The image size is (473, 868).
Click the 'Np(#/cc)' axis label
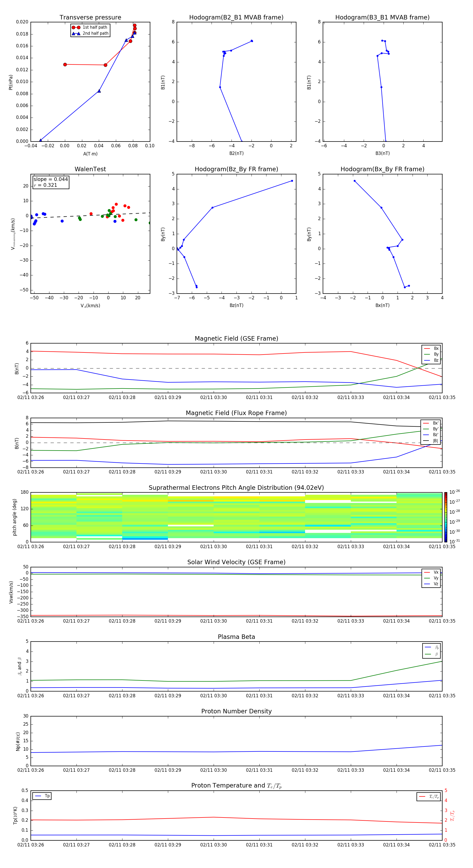coord(18,741)
